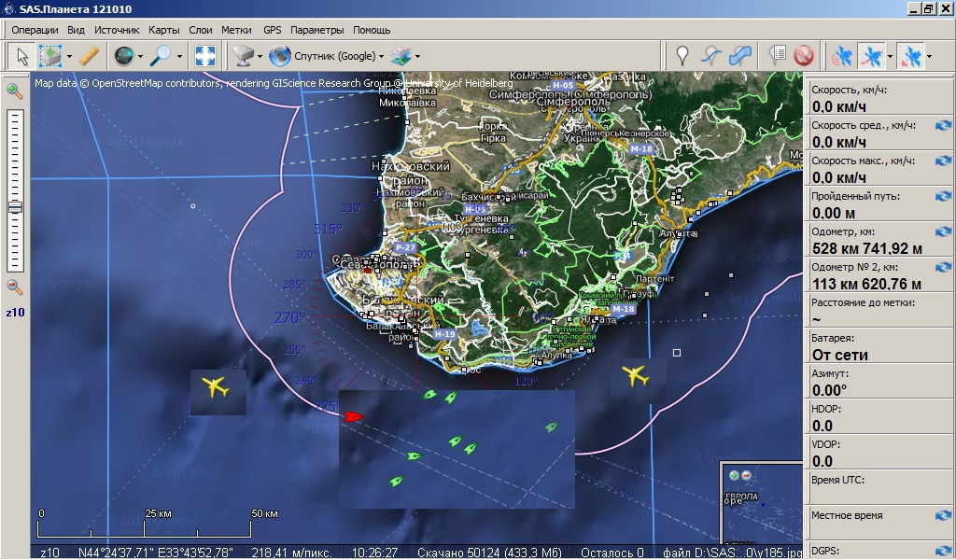The image size is (956, 560).
Task: Select the add path tool icon
Action: (x=711, y=56)
